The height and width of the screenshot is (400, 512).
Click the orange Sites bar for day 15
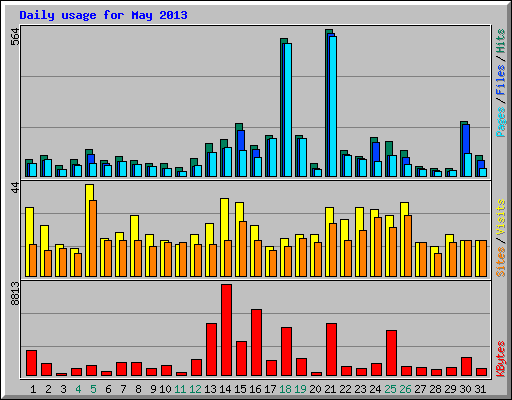click(x=243, y=249)
